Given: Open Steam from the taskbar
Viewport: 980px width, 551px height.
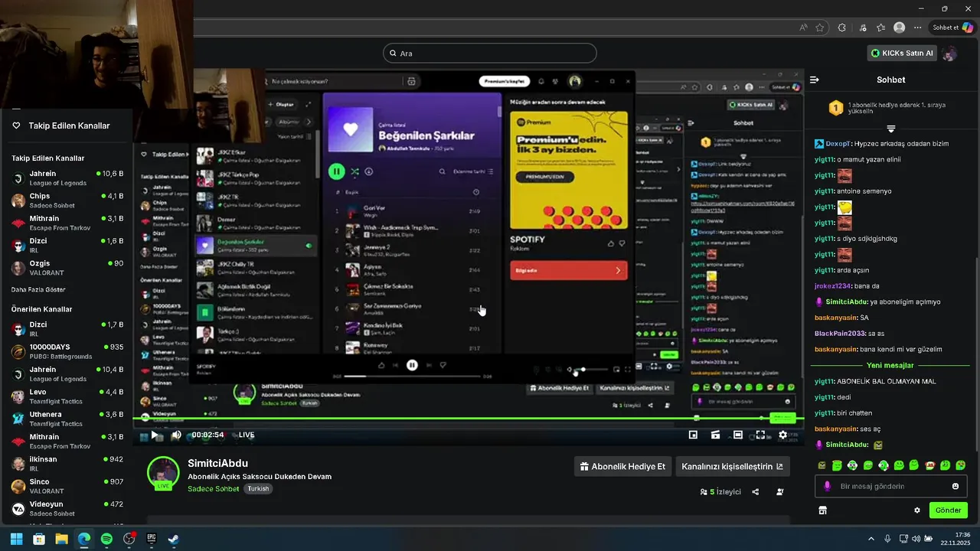Looking at the screenshot, I should point(174,539).
